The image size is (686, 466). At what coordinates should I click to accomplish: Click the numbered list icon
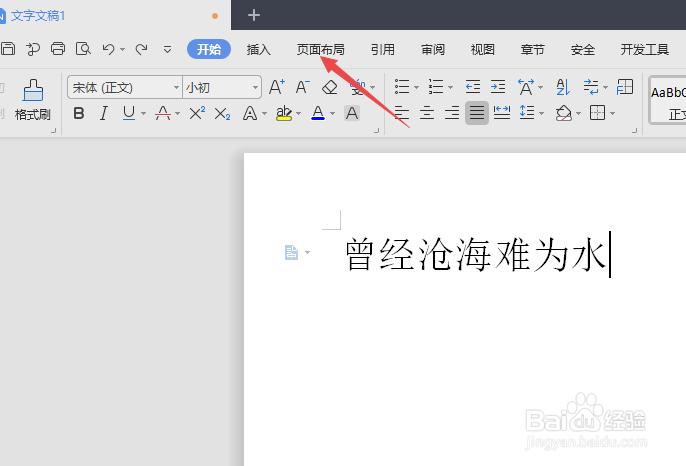click(x=436, y=87)
